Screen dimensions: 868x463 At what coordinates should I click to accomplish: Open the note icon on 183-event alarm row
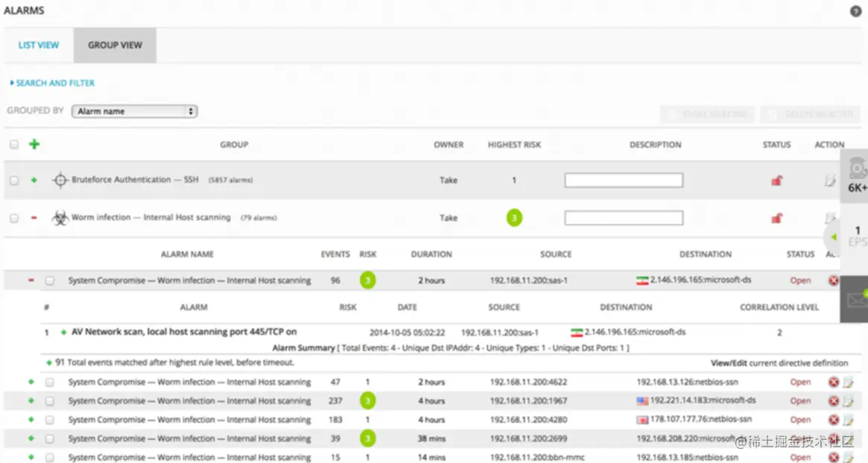(848, 419)
